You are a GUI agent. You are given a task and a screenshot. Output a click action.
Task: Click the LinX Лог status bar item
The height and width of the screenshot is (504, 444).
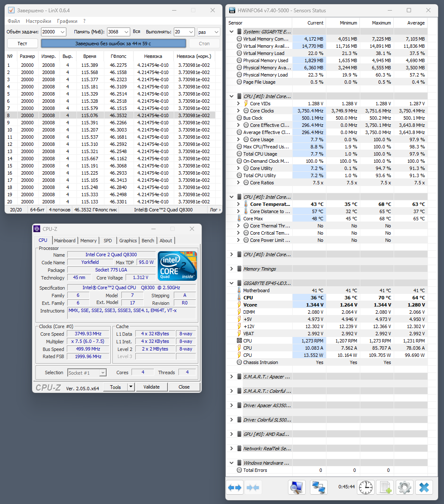[x=215, y=210]
